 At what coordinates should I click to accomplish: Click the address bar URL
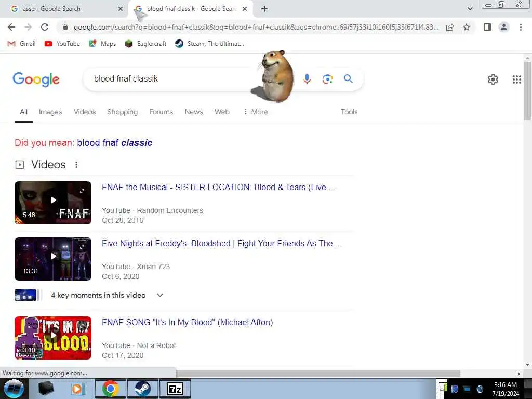point(256,27)
